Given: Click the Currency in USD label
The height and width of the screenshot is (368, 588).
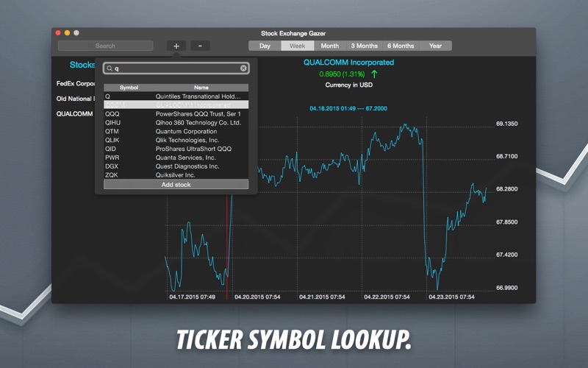Looking at the screenshot, I should (x=348, y=85).
